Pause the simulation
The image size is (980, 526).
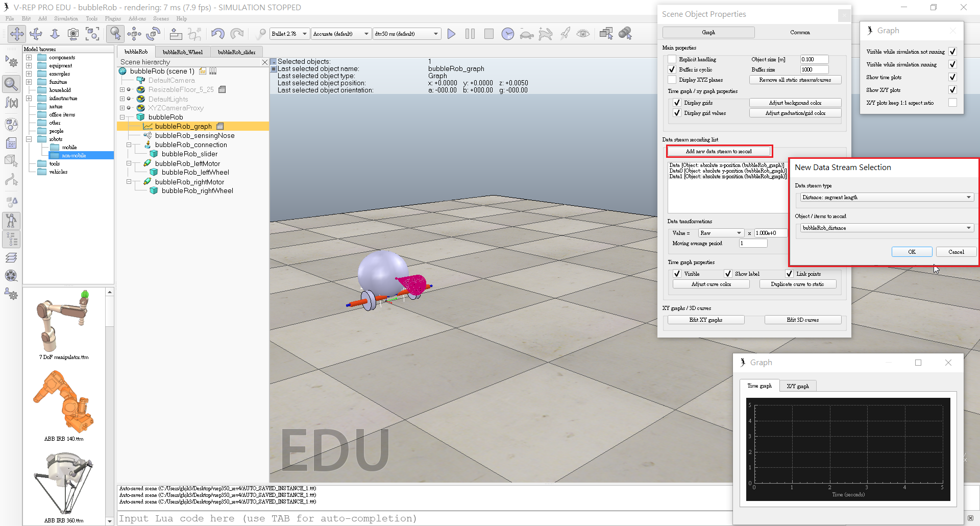(x=470, y=34)
